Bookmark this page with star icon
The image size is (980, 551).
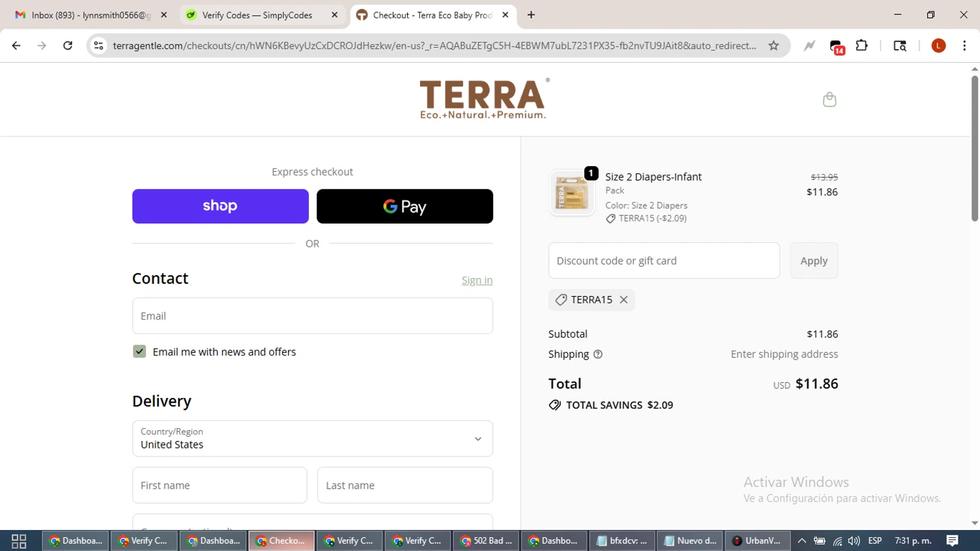tap(774, 46)
